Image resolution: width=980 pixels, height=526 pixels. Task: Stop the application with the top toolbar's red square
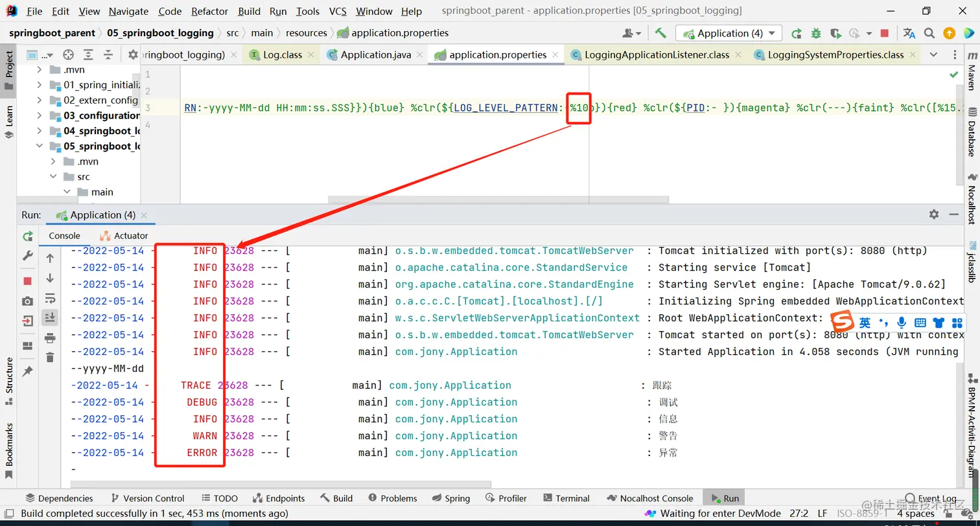click(x=884, y=33)
